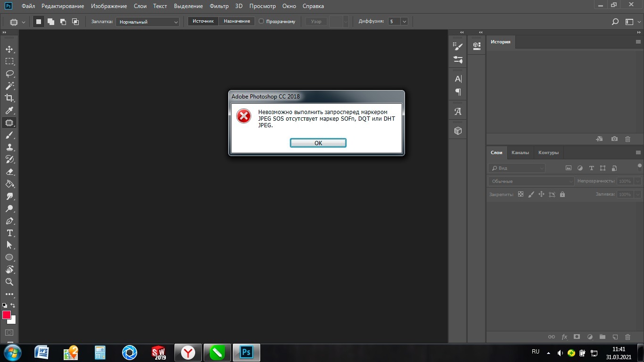Enable the Прозрачному checkbox
This screenshot has height=362, width=644.
point(261,21)
